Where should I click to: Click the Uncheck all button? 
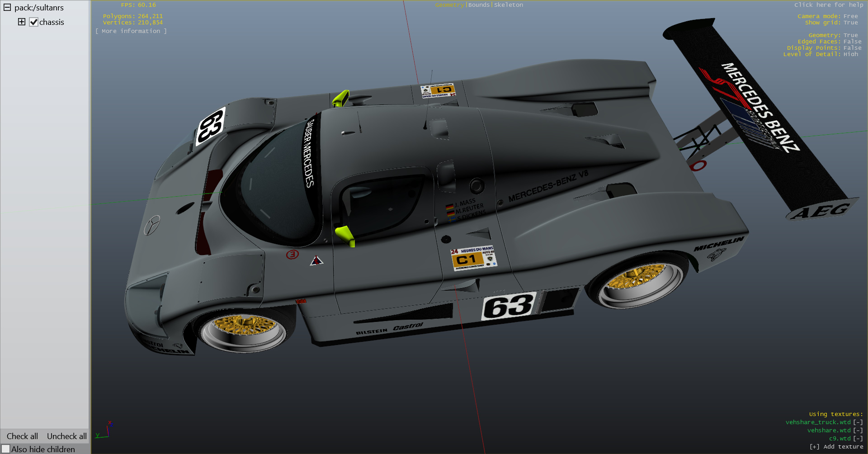tap(66, 436)
